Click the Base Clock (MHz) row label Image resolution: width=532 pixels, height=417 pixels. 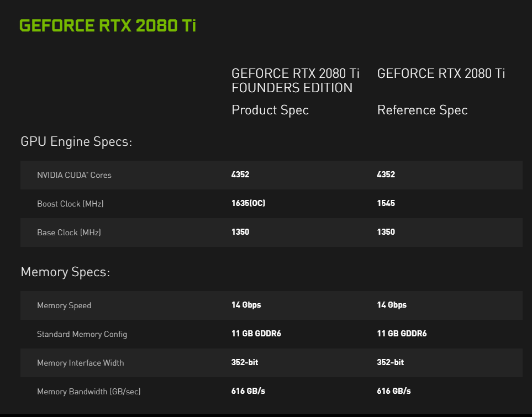[69, 233]
